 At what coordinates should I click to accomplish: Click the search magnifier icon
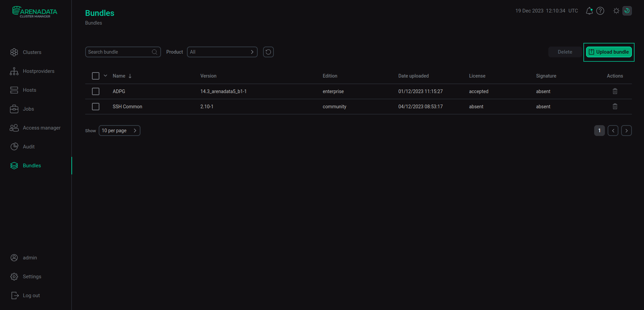[155, 52]
